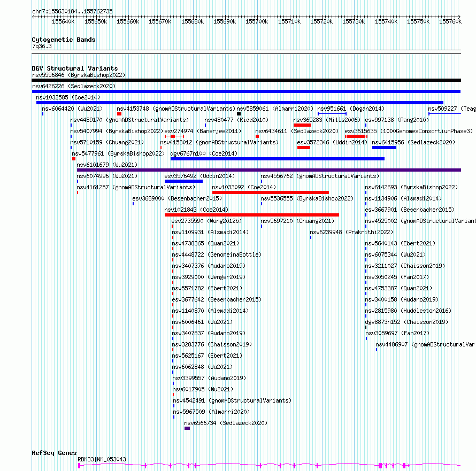Select the blue nsv6415956 Sedlazeck2020 bar
Viewport: 476px width, 471px height.
385,148
